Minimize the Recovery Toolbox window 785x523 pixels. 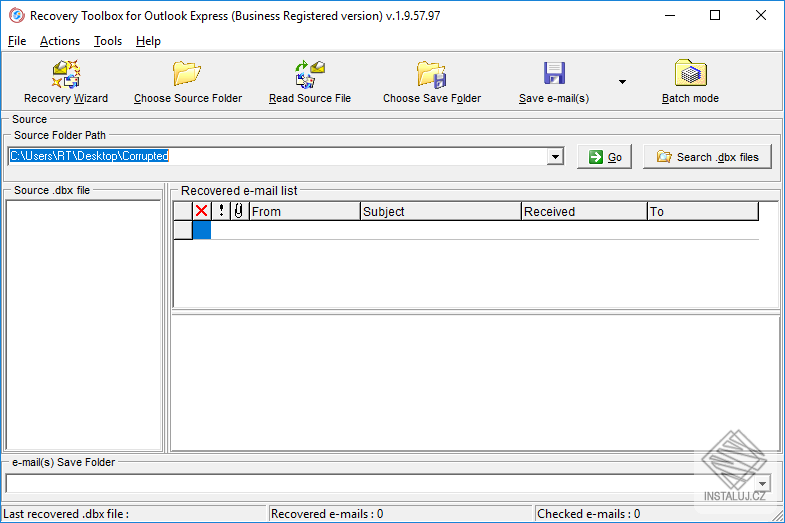[x=670, y=16]
